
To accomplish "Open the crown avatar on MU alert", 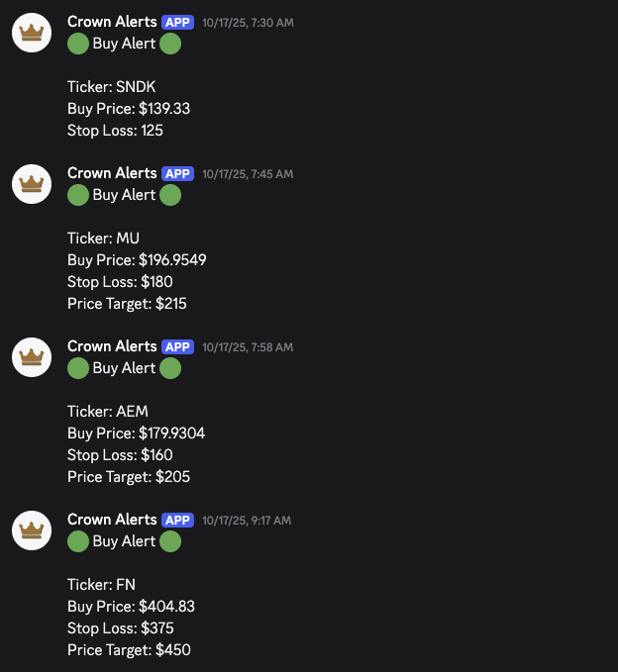I will 32,184.
